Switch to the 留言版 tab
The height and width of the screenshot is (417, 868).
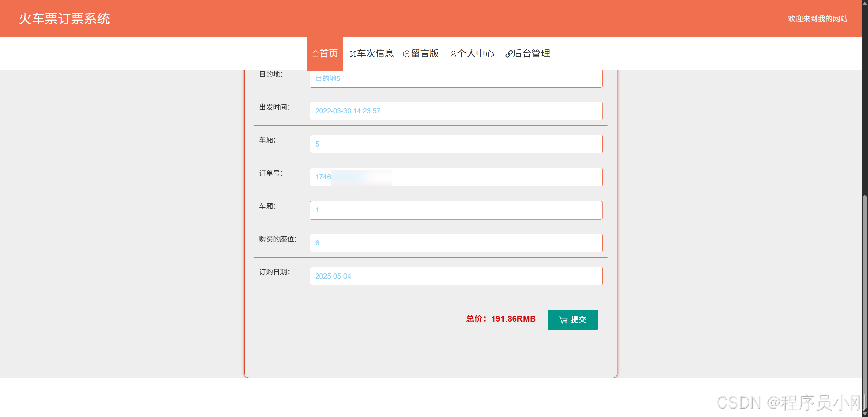click(x=425, y=54)
